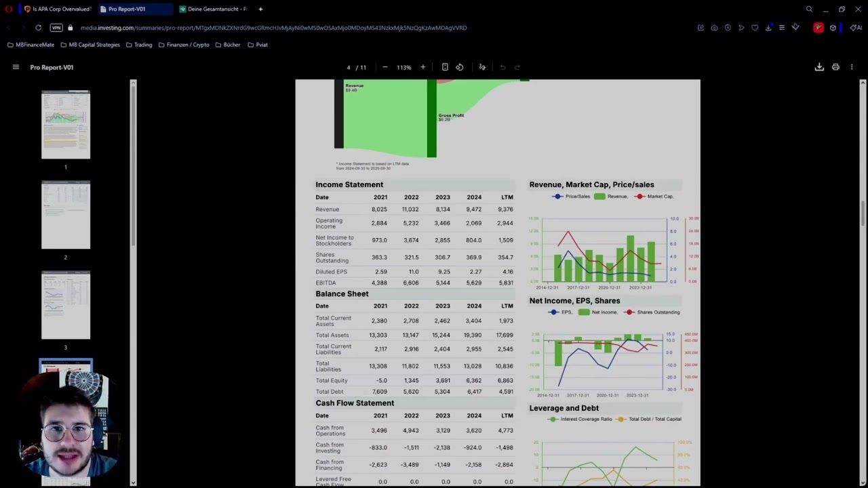Viewport: 868px width, 488px height.
Task: Click the 'Income Statement' heading
Action: (x=349, y=184)
